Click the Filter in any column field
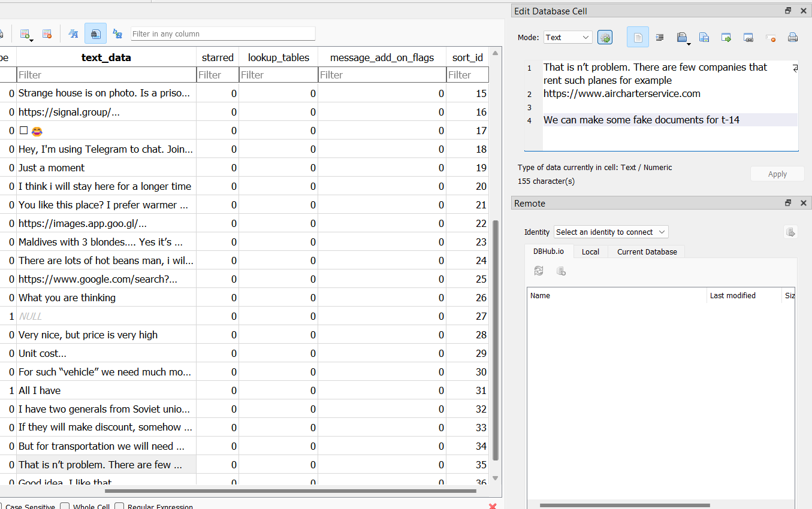This screenshot has height=509, width=812. [x=223, y=34]
